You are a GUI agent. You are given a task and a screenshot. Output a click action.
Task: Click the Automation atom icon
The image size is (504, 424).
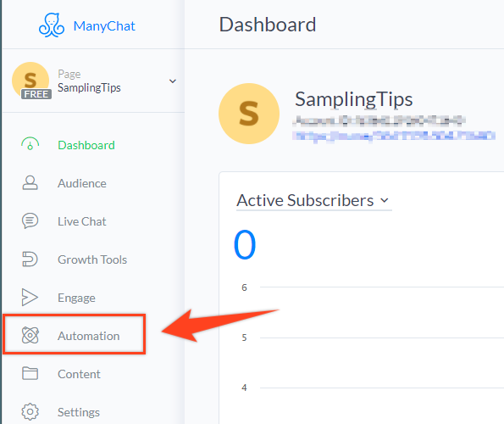click(x=30, y=335)
